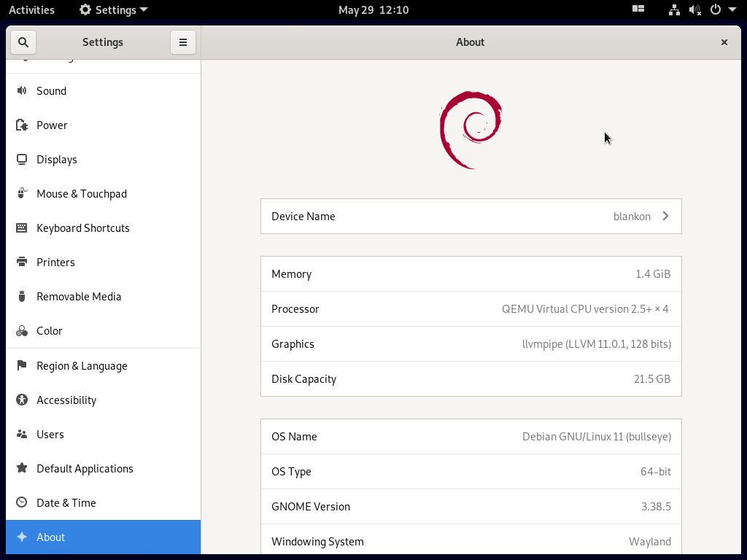Screen dimensions: 747x560
Task: Go to the Displays panel
Action: [104, 159]
